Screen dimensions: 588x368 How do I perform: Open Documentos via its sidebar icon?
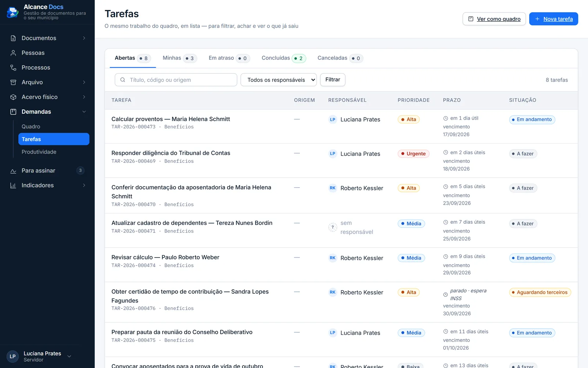[x=13, y=38]
